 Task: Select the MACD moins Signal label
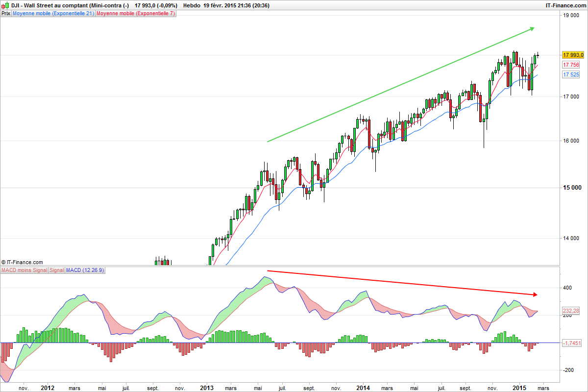pyautogui.click(x=24, y=270)
